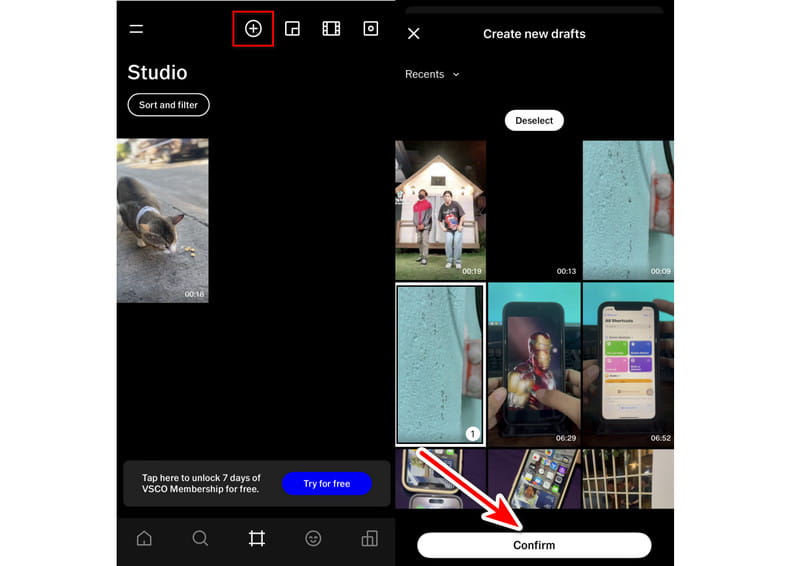The height and width of the screenshot is (566, 800).
Task: Select the Studio crop icon in bottom bar
Action: [257, 538]
